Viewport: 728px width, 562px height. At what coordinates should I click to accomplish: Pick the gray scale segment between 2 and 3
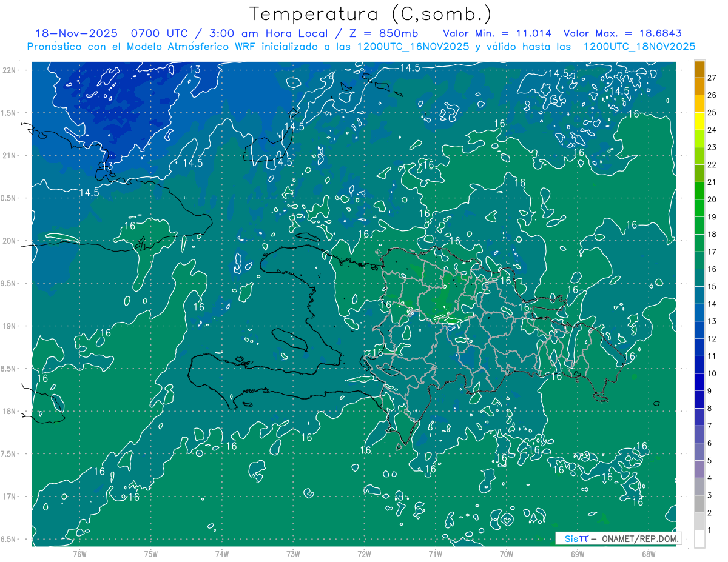pos(699,504)
